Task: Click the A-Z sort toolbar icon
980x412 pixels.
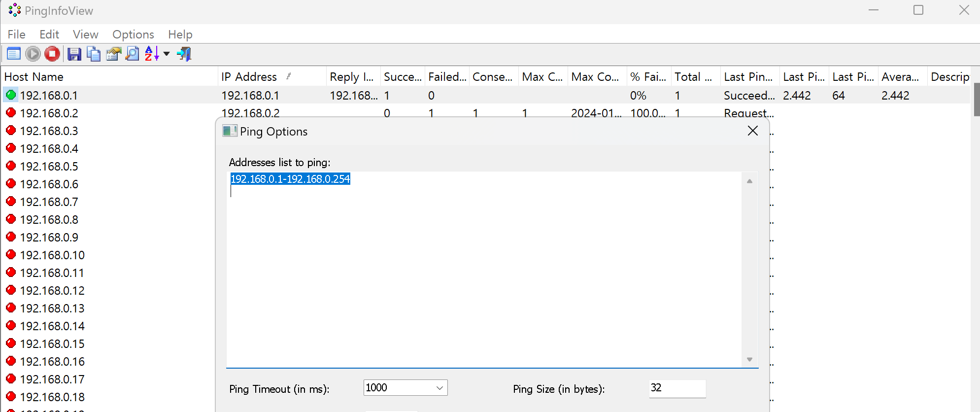Action: point(152,54)
